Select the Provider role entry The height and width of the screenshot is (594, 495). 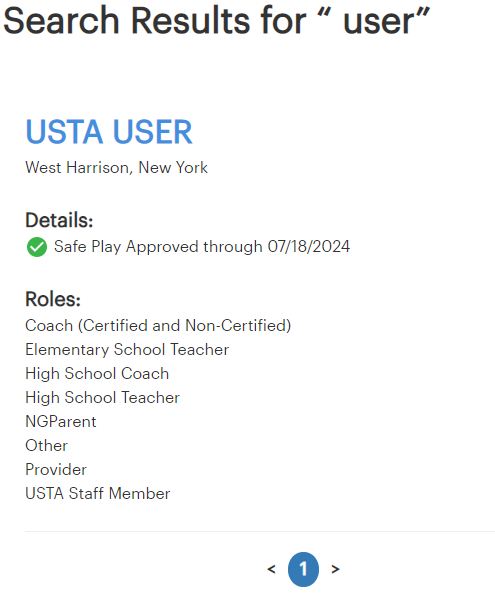tap(56, 470)
